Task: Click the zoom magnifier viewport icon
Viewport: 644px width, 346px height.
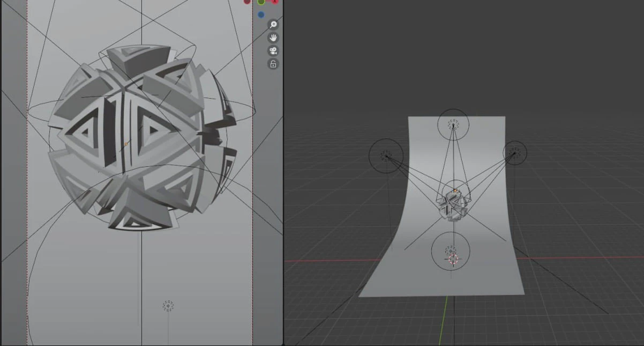Action: tap(273, 25)
